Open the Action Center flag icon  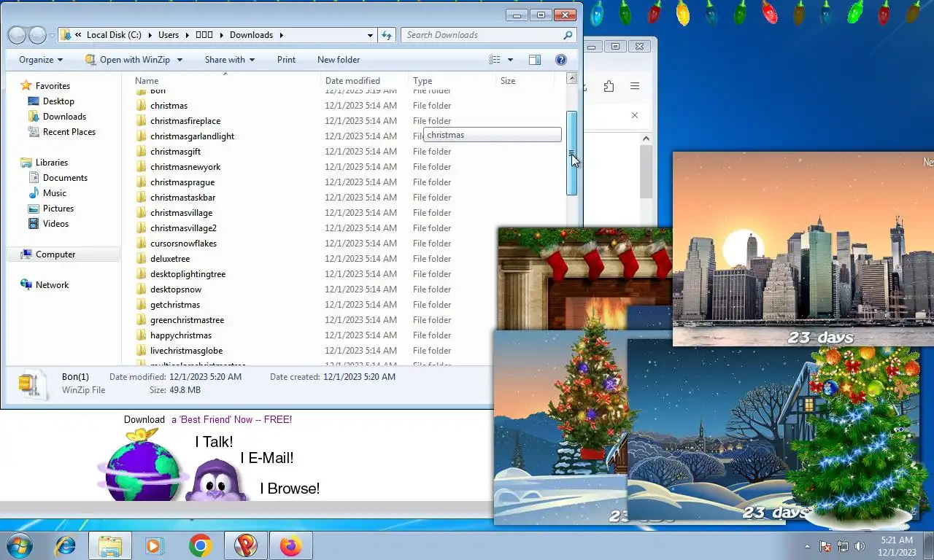tap(826, 546)
